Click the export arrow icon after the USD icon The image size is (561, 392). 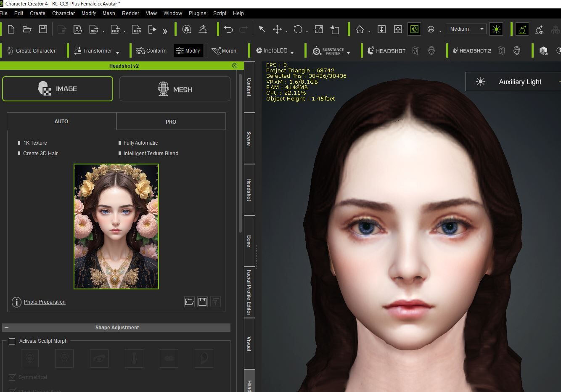click(x=152, y=29)
